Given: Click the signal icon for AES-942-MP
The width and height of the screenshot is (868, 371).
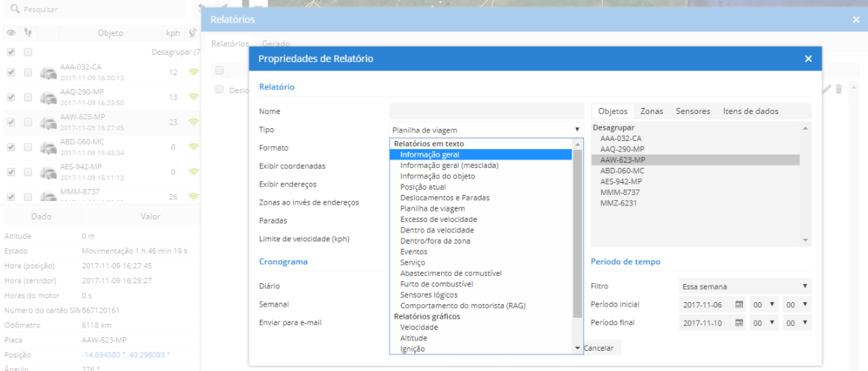Looking at the screenshot, I should (x=192, y=172).
